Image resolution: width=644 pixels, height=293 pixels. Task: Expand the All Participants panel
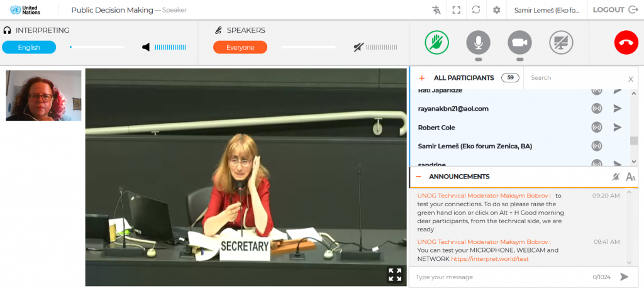tap(421, 78)
